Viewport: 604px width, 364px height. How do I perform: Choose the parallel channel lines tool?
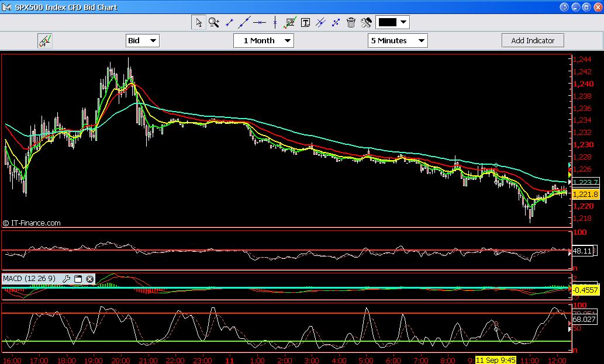[320, 22]
